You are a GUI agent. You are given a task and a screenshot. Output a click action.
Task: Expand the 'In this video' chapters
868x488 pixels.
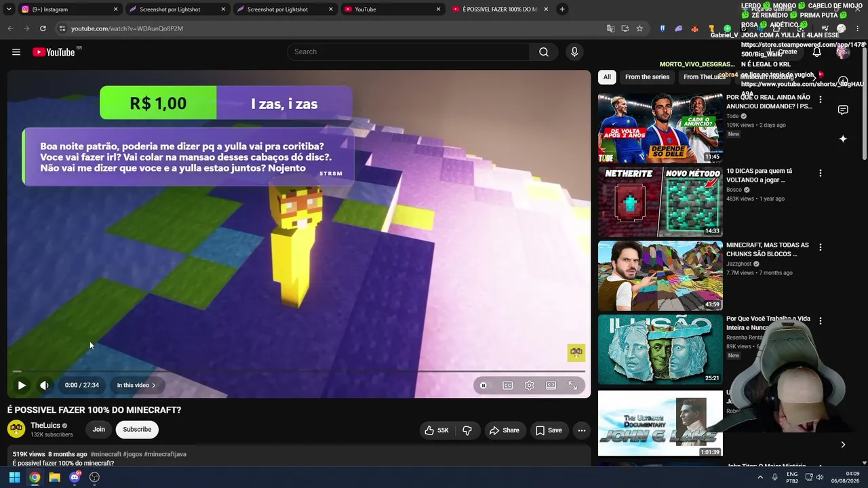[x=136, y=385]
